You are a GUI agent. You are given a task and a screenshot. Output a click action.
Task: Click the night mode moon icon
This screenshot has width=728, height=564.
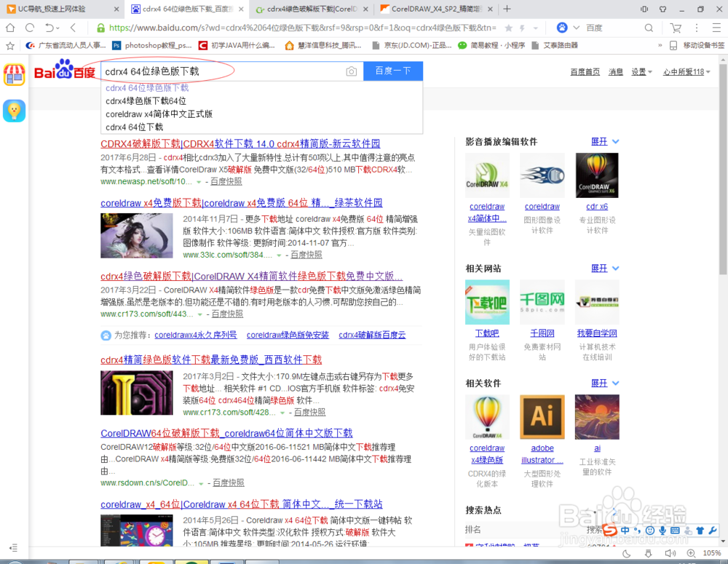click(626, 553)
